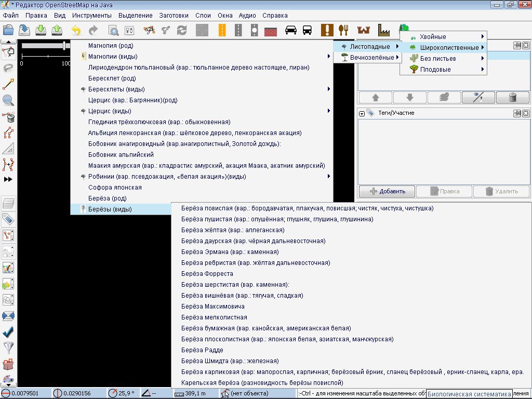Image resolution: width=532 pixels, height=399 pixels.
Task: Click the bus preset toolbar icon
Action: 308,30
